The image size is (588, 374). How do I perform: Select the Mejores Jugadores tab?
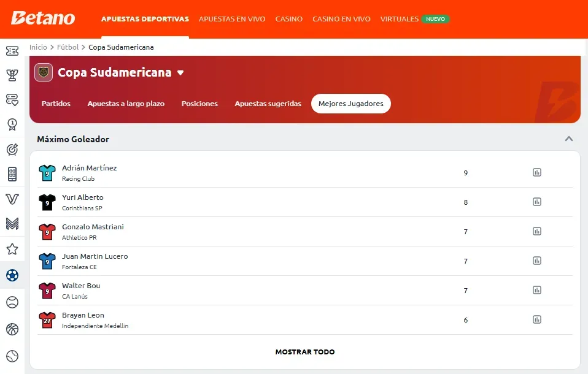[351, 104]
